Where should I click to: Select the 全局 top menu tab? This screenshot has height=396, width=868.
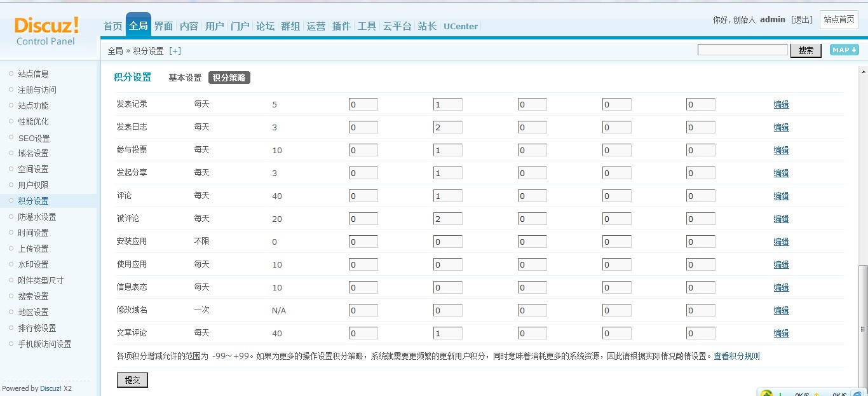tap(139, 26)
